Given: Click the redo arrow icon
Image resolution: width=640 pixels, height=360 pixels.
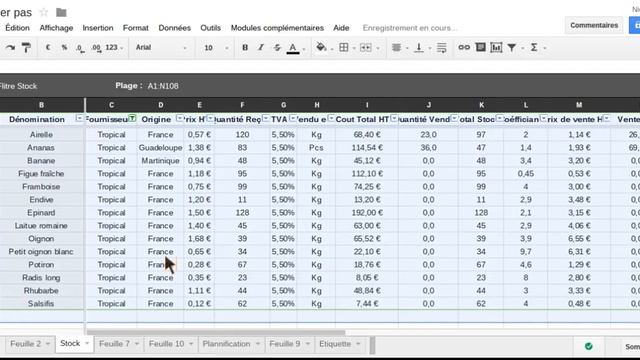Looking at the screenshot, I should coord(10,48).
